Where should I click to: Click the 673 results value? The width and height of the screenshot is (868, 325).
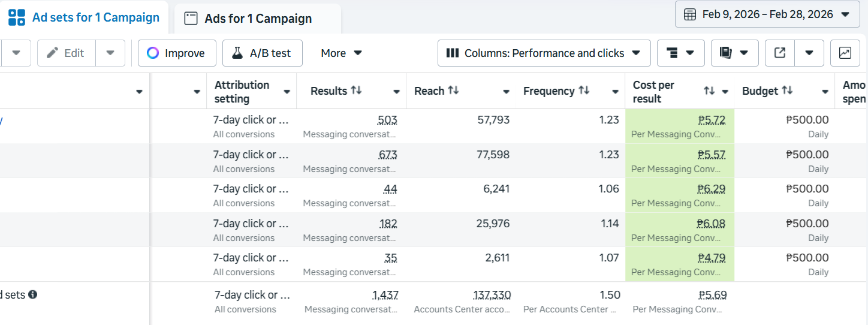(388, 155)
